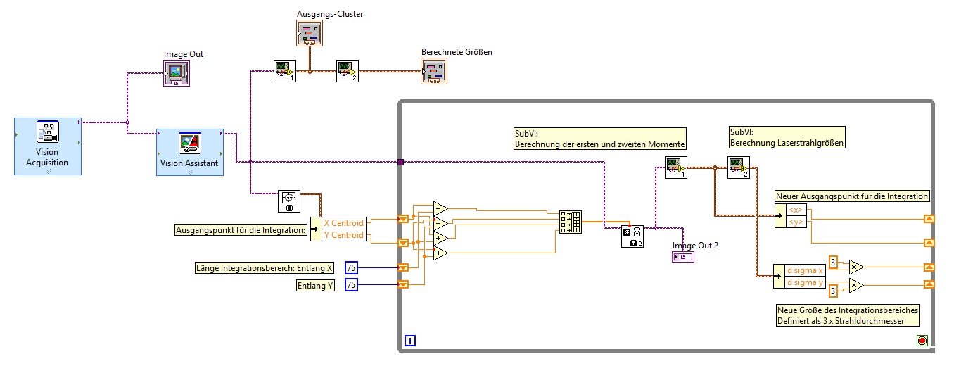
Task: Click the red loop stop condition terminal
Action: pos(922,341)
